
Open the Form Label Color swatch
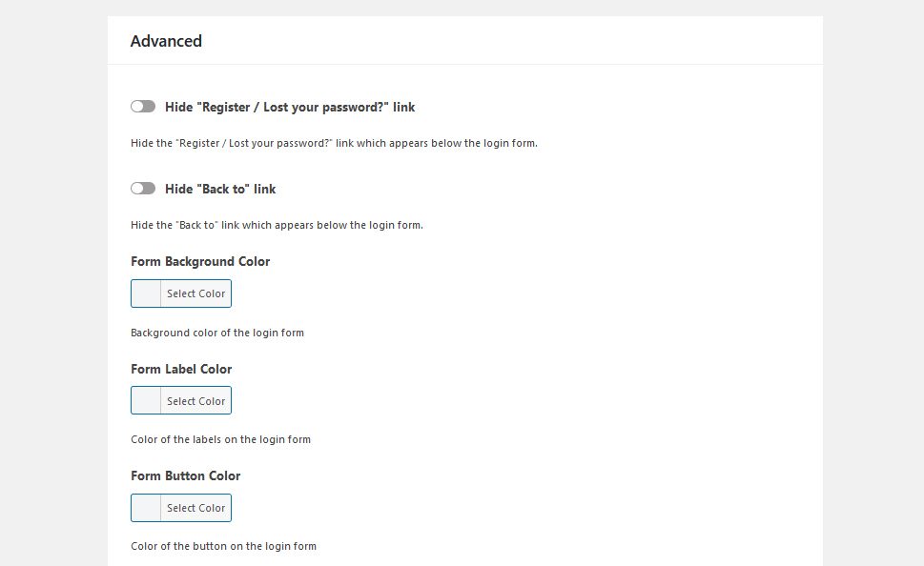tap(146, 400)
